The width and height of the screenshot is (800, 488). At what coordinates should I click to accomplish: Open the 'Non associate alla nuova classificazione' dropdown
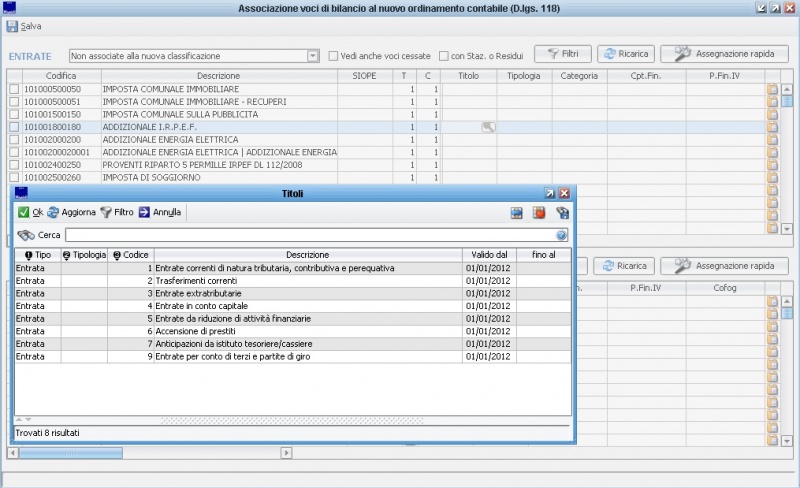[x=313, y=56]
